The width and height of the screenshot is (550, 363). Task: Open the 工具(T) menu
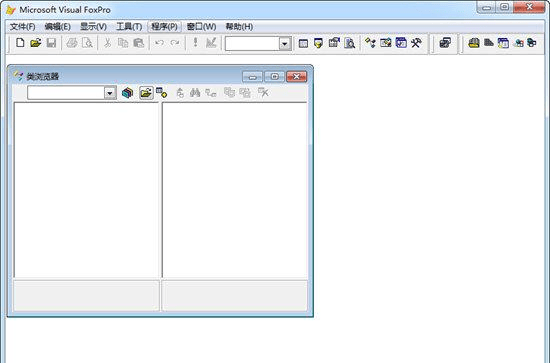129,27
